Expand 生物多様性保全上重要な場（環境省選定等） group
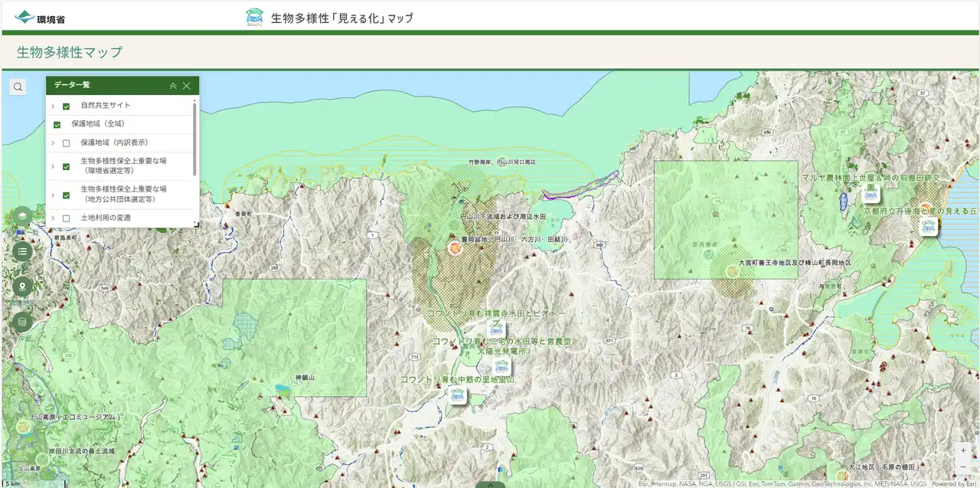The image size is (980, 488). point(53,166)
